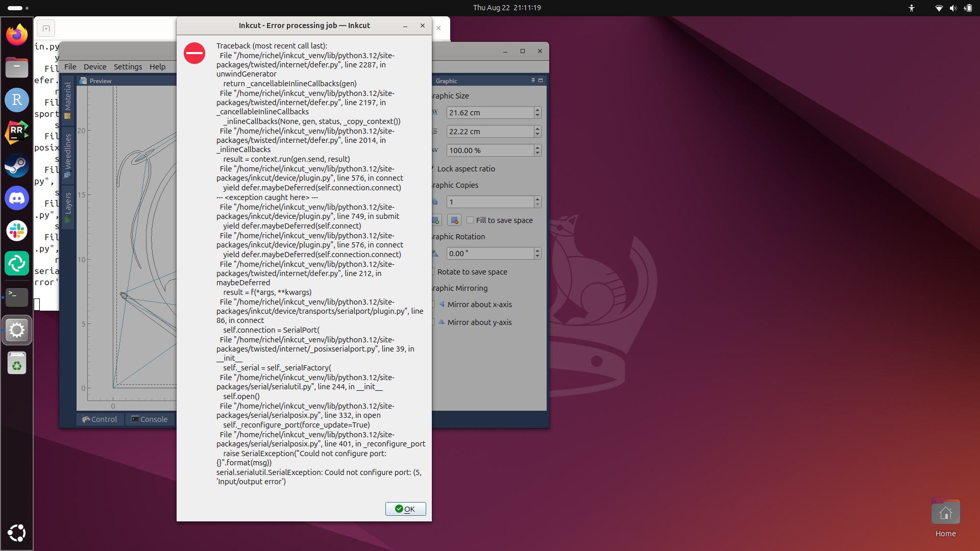This screenshot has height=551, width=980.
Task: Open Discord from the dock
Action: 17,198
